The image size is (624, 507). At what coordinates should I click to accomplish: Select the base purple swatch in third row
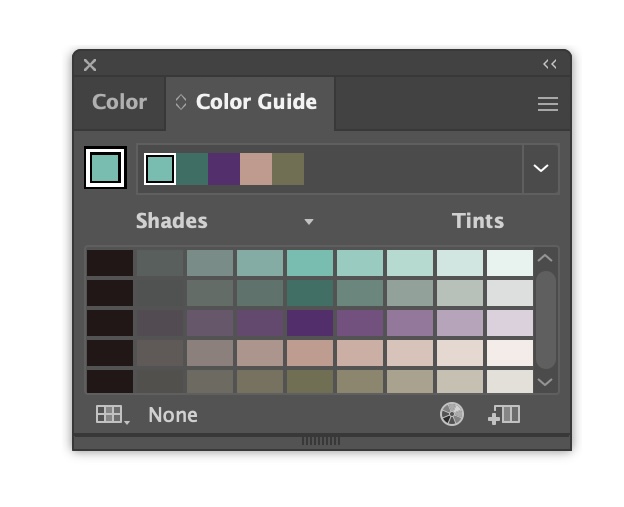[310, 323]
